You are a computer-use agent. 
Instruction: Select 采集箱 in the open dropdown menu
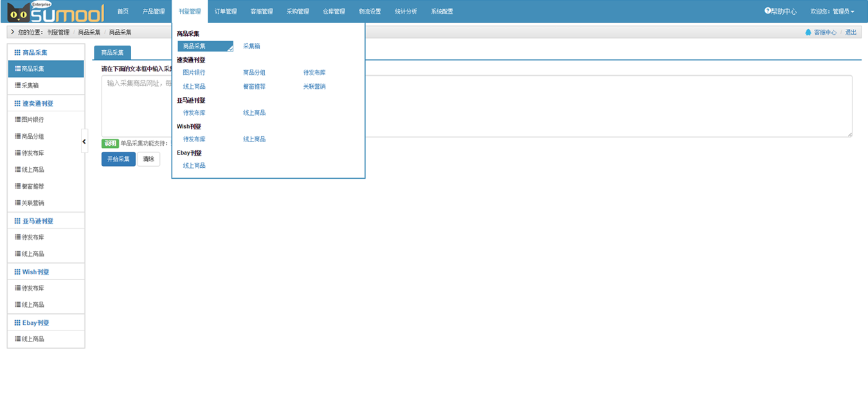pos(251,46)
